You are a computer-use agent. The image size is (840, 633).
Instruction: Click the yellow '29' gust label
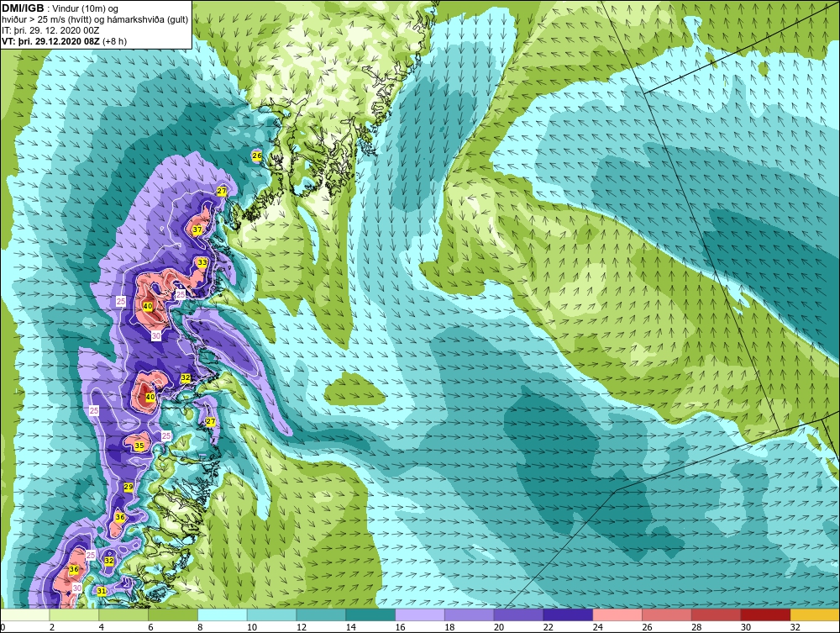click(x=129, y=487)
